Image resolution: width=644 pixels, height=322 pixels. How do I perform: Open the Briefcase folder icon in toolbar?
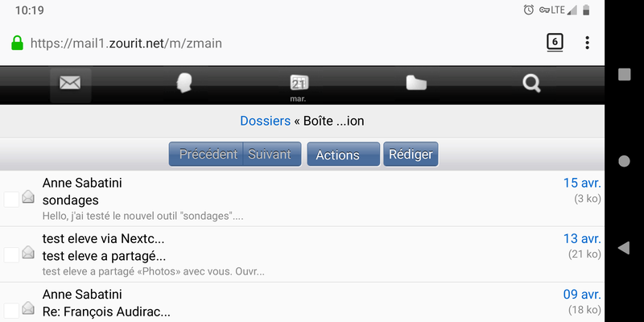[416, 83]
